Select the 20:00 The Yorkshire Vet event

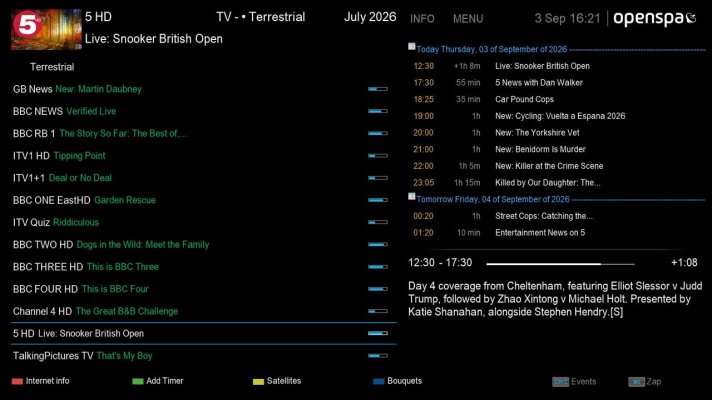(x=557, y=133)
